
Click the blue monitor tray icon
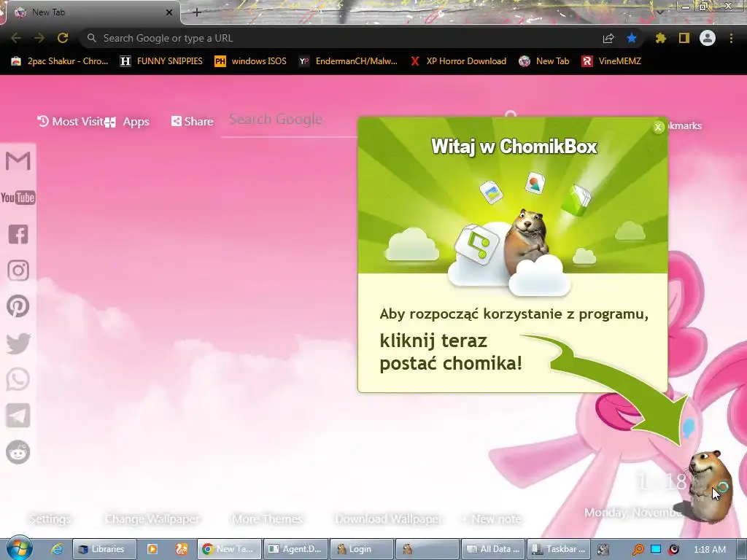click(x=656, y=549)
